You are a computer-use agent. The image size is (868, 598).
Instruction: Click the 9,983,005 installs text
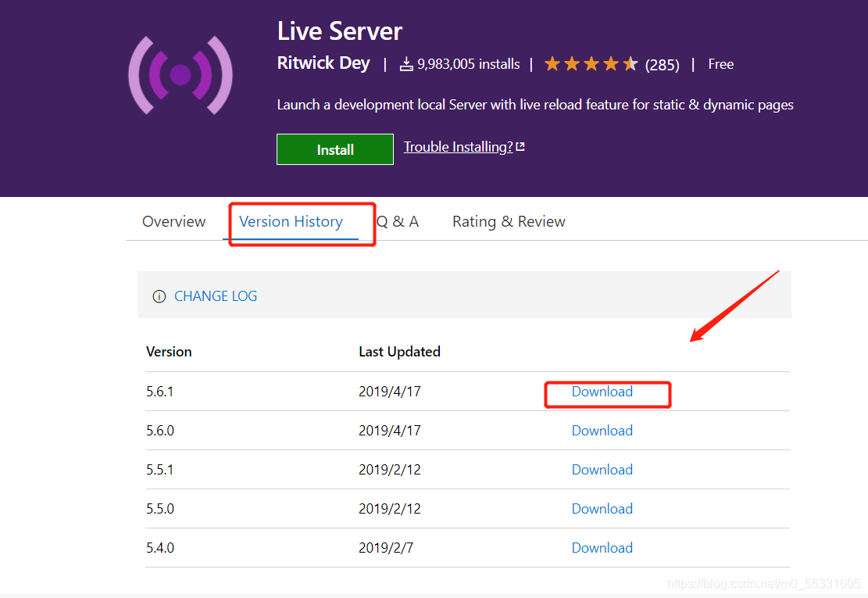coord(468,64)
